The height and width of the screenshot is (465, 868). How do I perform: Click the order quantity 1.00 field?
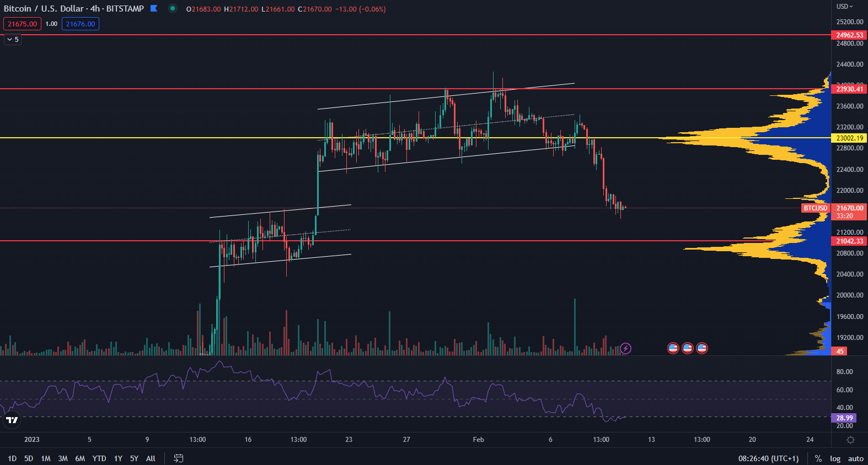[x=51, y=24]
